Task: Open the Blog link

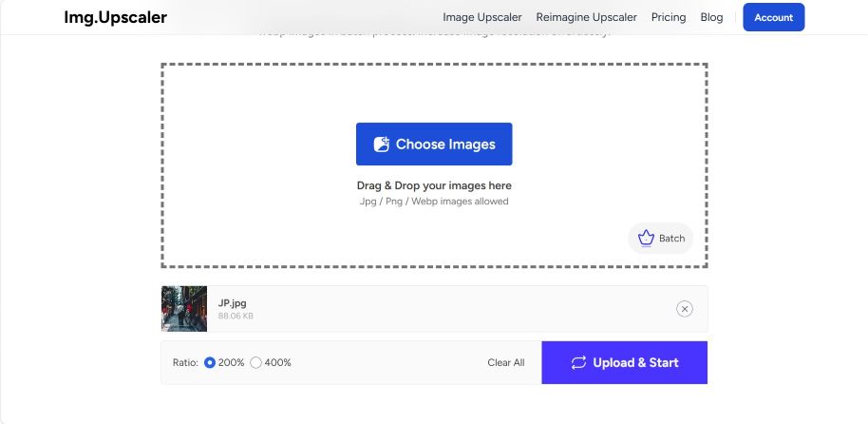Action: [711, 17]
